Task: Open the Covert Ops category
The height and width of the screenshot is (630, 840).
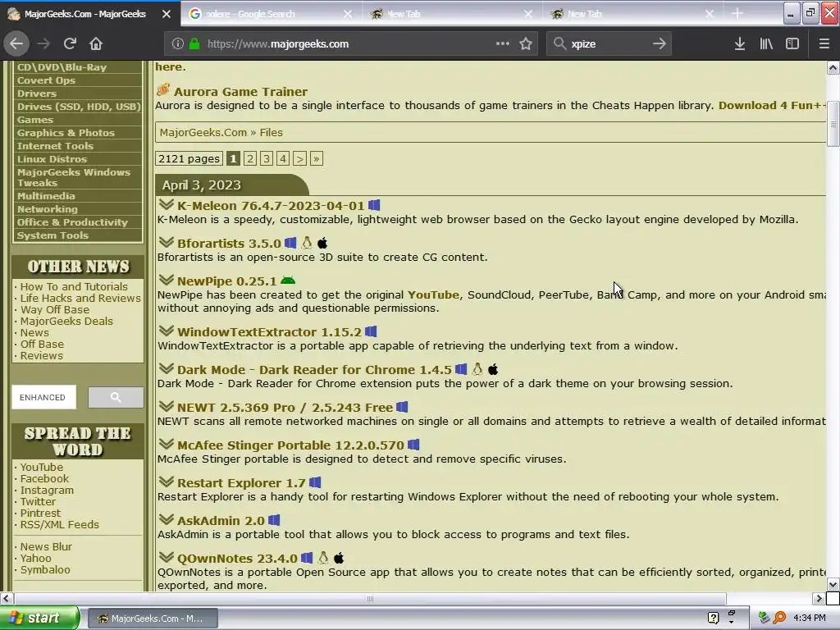Action: (x=46, y=80)
